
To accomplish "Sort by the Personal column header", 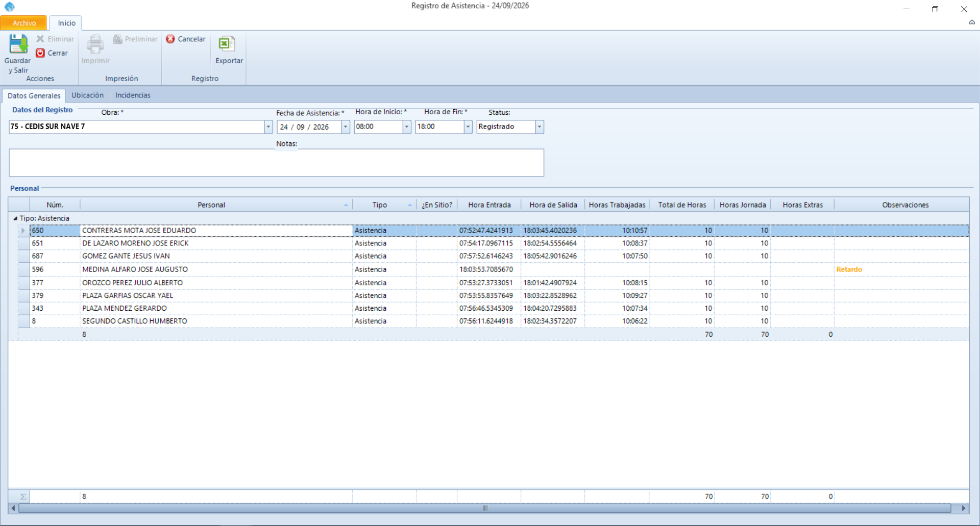I will pos(216,205).
